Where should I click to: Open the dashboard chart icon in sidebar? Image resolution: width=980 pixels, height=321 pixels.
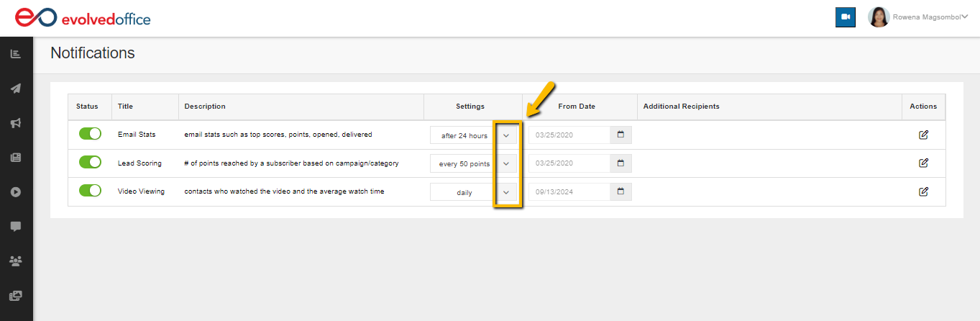click(x=16, y=54)
